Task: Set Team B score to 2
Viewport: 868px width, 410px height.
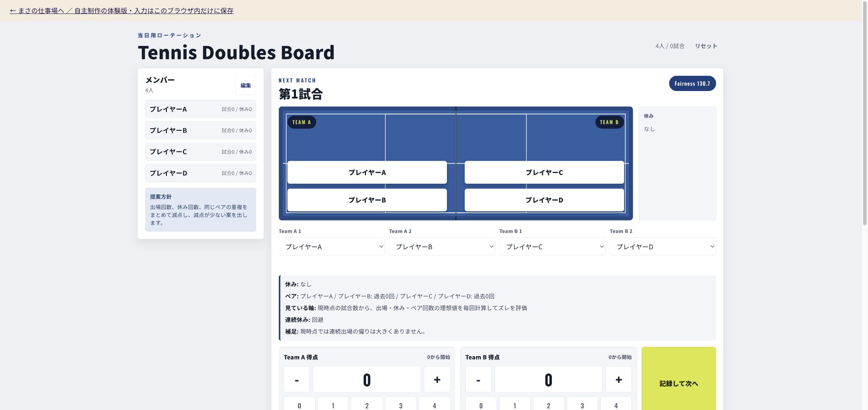Action: click(549, 404)
